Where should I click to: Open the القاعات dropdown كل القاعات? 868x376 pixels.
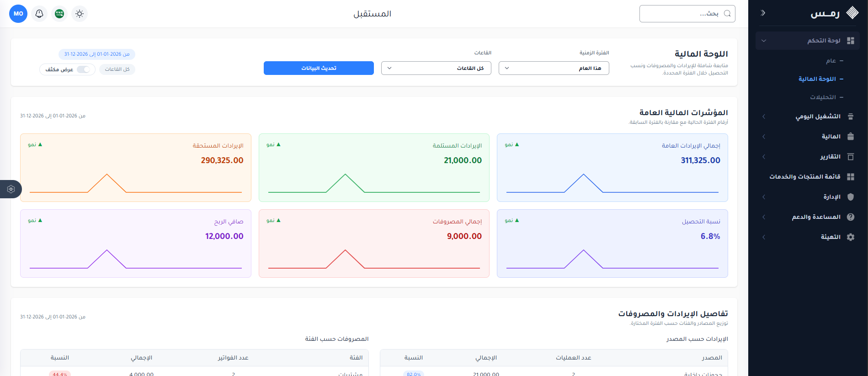(x=436, y=68)
